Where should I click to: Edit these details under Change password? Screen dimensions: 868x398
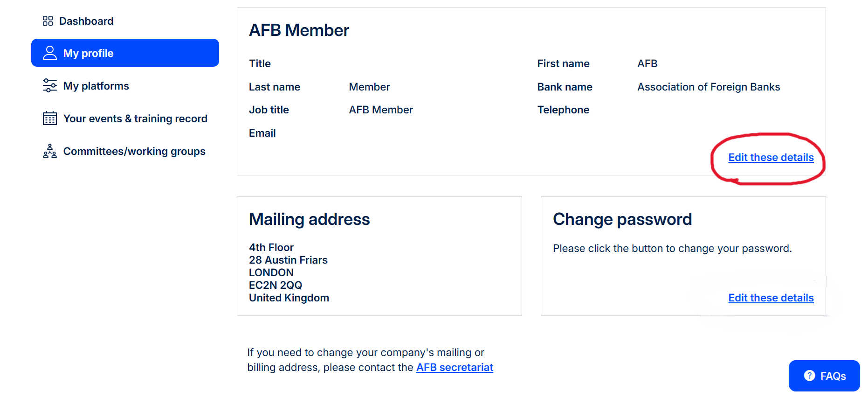tap(771, 298)
